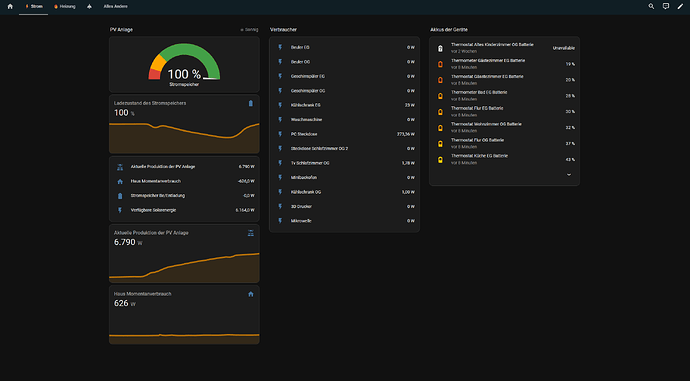Screen dimensions: 690x381
Task: Switch to the Heizung tab
Action: [x=64, y=7]
